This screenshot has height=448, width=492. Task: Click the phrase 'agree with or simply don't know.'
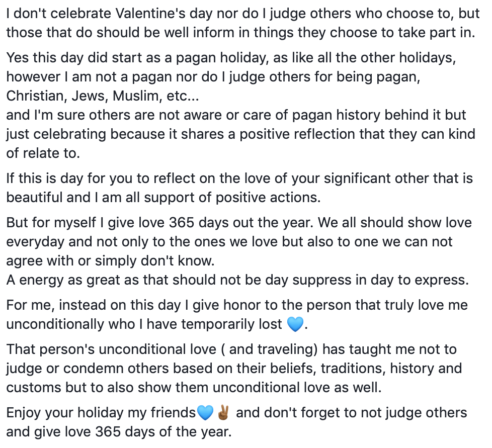111,261
